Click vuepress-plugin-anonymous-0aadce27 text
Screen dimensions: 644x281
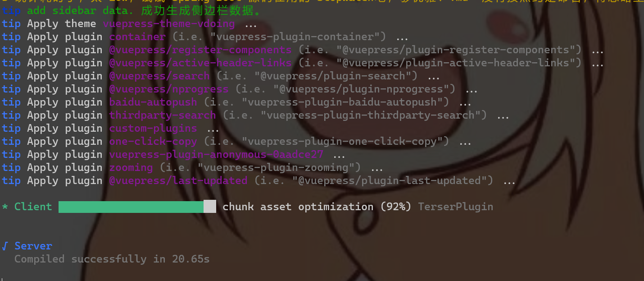click(216, 155)
